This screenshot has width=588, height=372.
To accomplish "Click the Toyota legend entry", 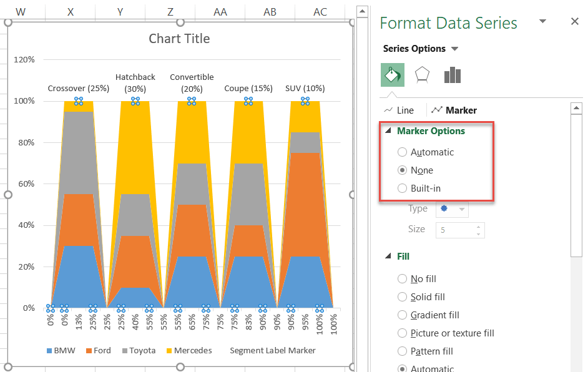I will point(139,351).
